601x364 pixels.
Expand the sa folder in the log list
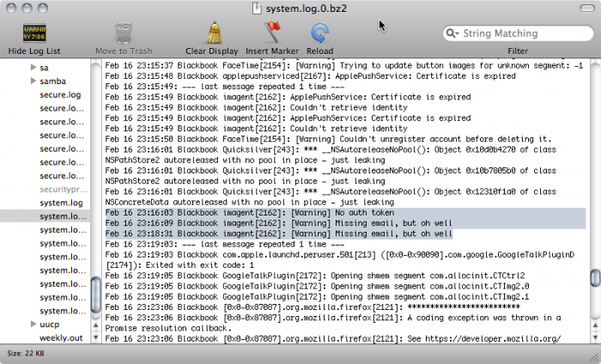pyautogui.click(x=33, y=67)
